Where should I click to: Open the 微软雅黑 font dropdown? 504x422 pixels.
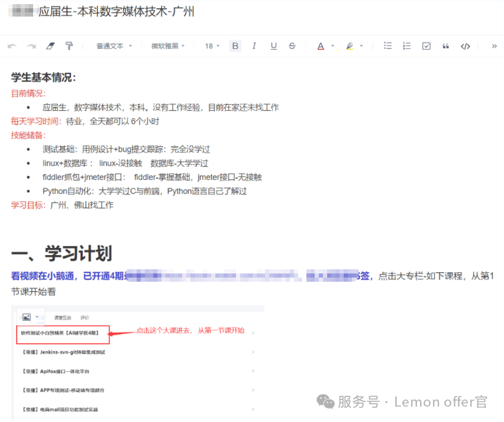tap(168, 46)
